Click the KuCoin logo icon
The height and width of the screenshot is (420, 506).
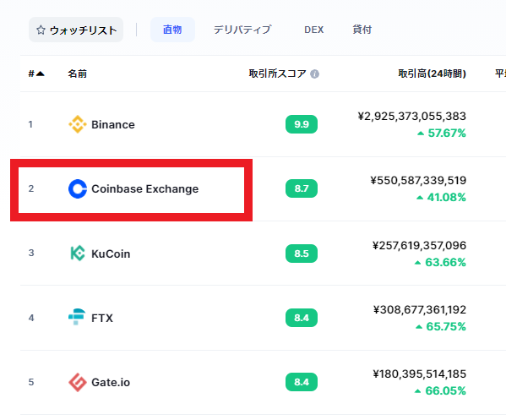tap(78, 254)
